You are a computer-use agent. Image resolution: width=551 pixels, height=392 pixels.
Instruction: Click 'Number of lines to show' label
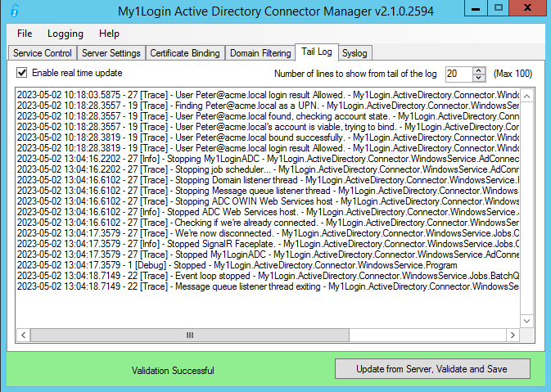[355, 74]
